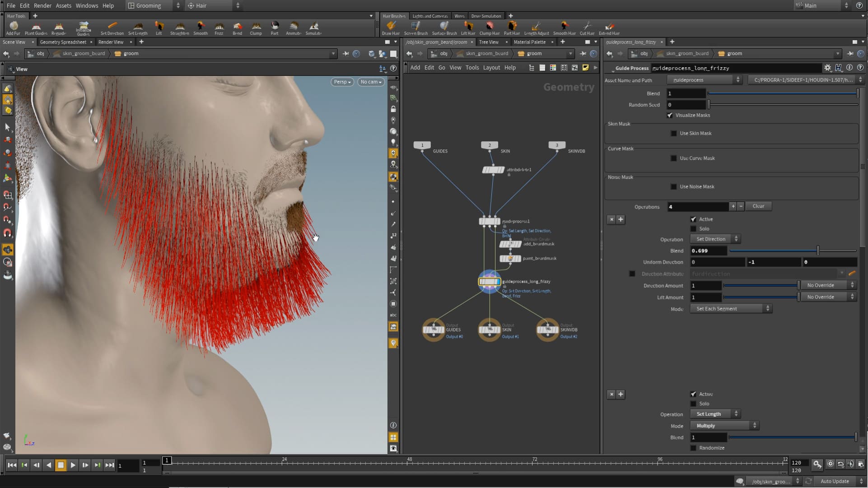
Task: Switch to the Geometry Spreadsheet tab
Action: (x=63, y=42)
